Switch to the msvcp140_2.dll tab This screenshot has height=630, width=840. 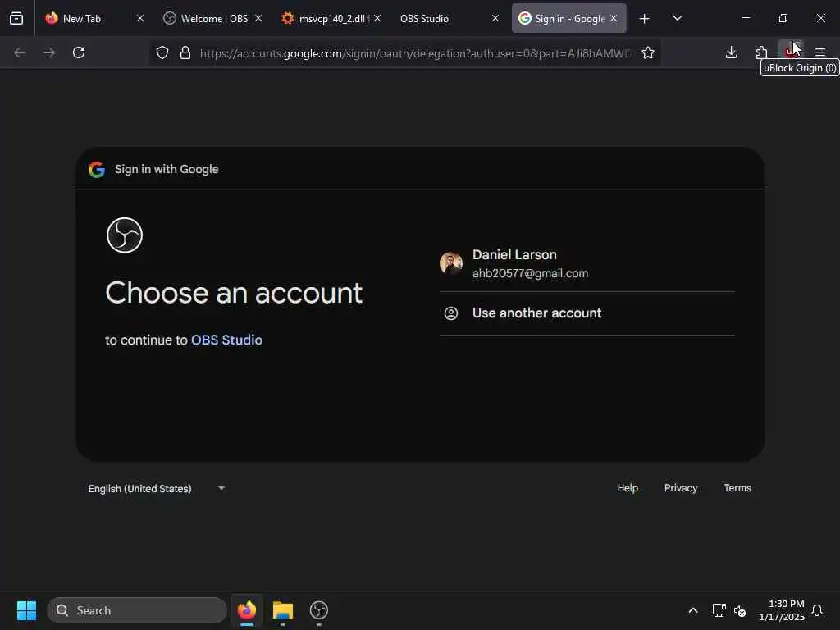click(331, 18)
